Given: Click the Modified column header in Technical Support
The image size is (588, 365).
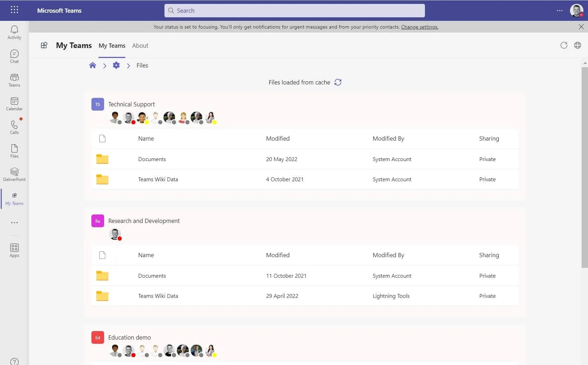Looking at the screenshot, I should point(278,139).
